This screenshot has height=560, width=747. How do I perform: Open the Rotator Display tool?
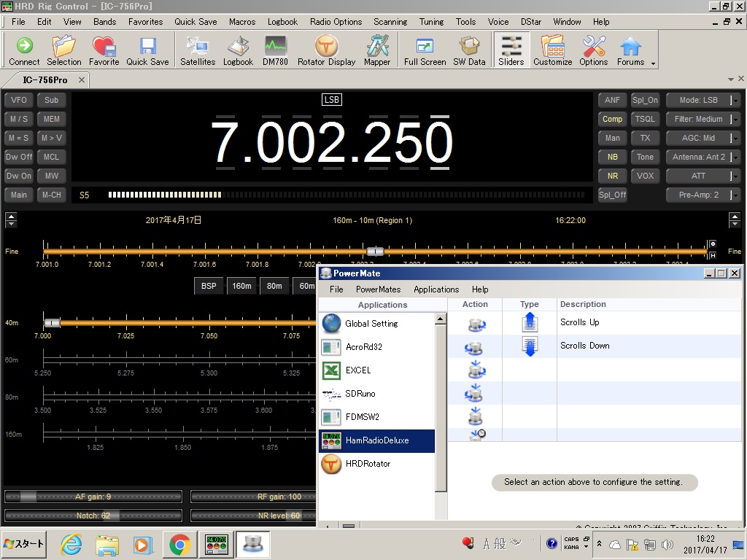click(x=326, y=50)
